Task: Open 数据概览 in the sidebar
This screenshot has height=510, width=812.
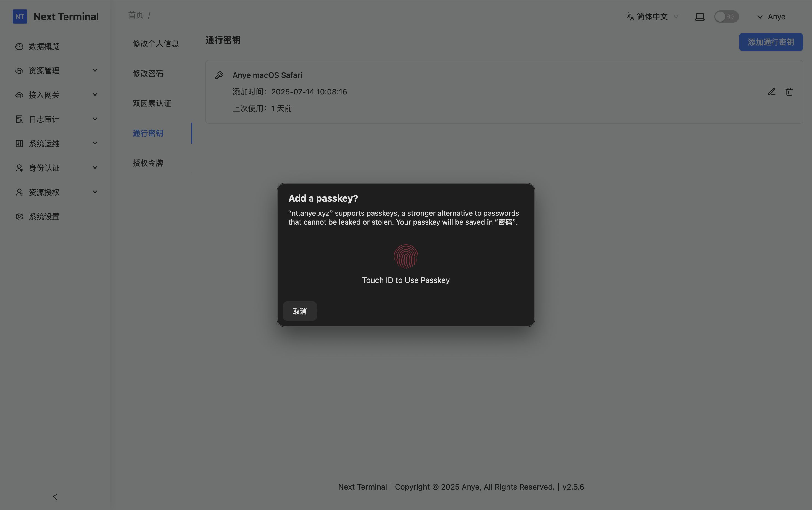Action: pos(44,46)
